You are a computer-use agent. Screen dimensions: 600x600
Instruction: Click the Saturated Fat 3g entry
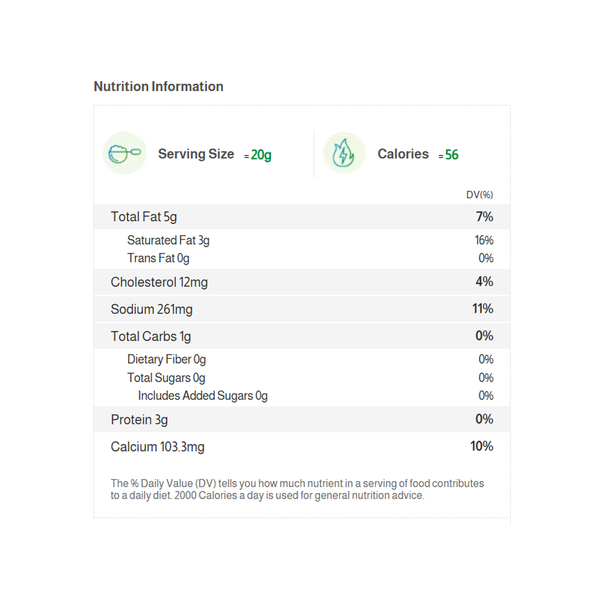pos(168,241)
